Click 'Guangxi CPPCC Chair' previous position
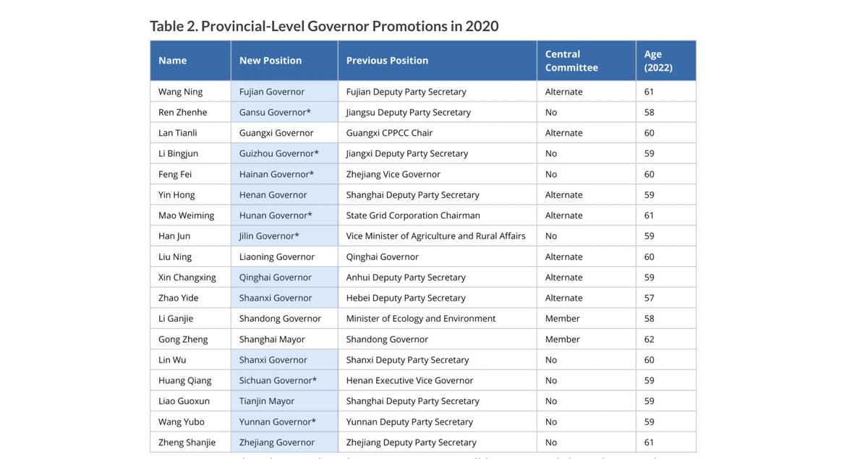This screenshot has width=868, height=459. 390,133
